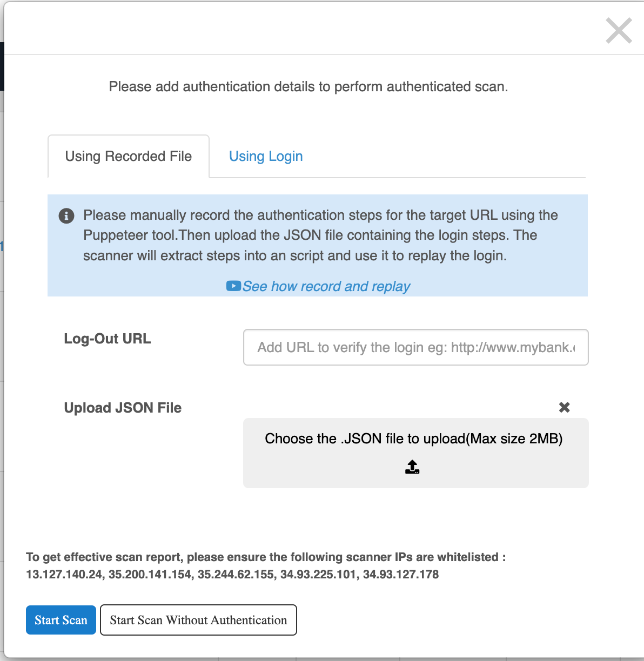This screenshot has width=644, height=661.
Task: Switch to the Using Login tab
Action: tap(266, 157)
